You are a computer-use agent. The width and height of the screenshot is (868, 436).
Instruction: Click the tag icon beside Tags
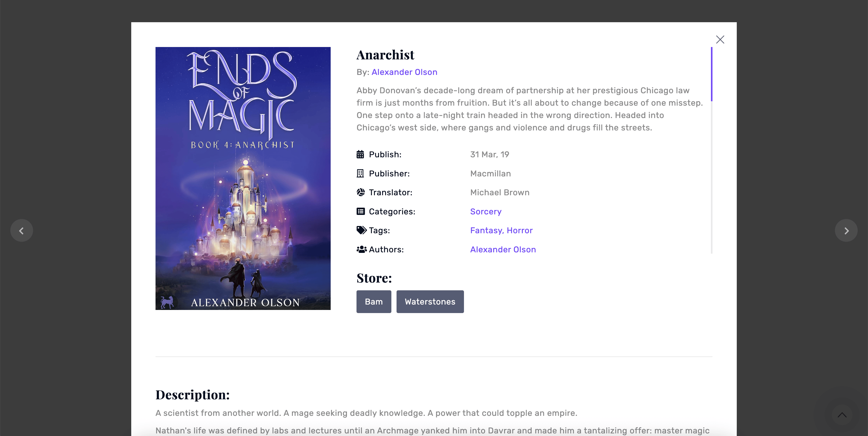click(x=361, y=230)
